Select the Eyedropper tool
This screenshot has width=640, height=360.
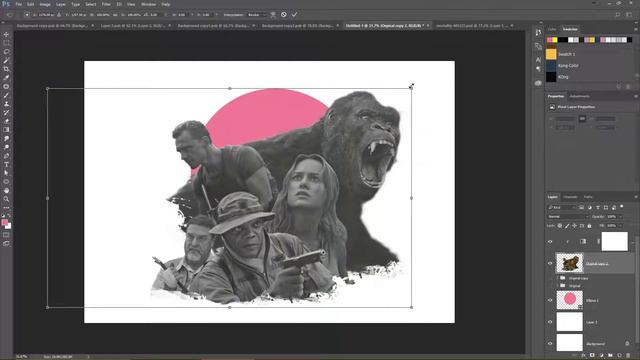pyautogui.click(x=6, y=78)
